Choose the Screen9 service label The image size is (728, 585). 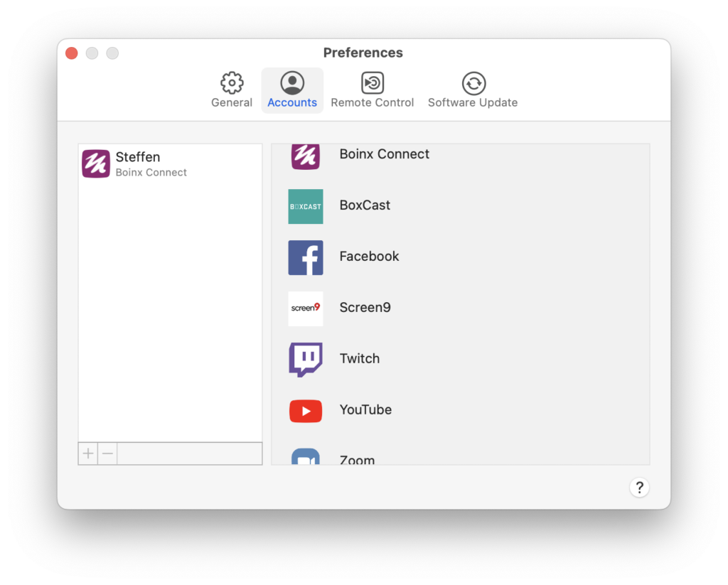pos(365,307)
